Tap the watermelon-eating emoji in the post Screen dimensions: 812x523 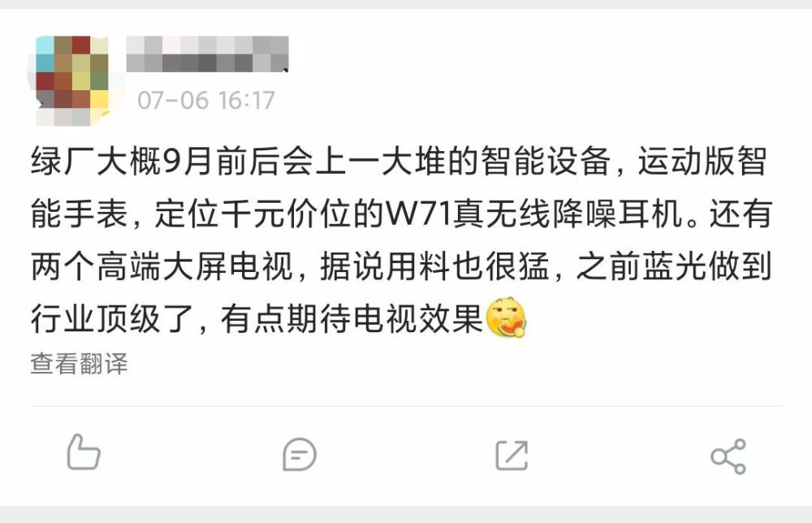(506, 318)
